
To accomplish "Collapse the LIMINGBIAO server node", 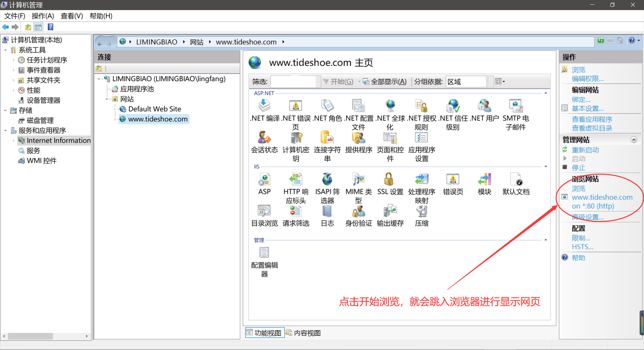I will point(99,79).
